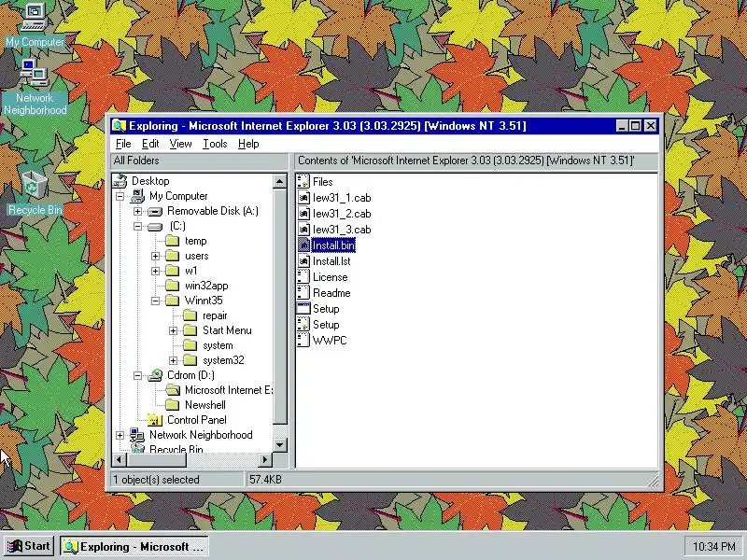Select the WWPC file icon
Viewport: 747px width, 560px height.
click(303, 341)
